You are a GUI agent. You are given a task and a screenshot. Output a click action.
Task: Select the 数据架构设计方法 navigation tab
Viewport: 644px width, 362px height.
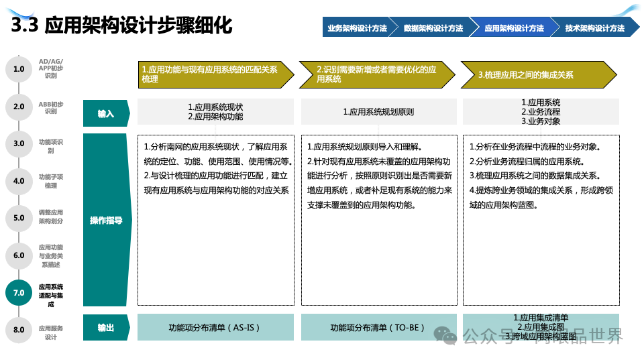(x=433, y=27)
